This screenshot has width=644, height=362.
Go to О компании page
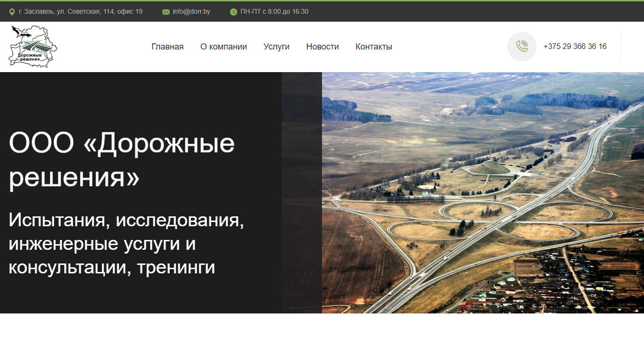[223, 47]
